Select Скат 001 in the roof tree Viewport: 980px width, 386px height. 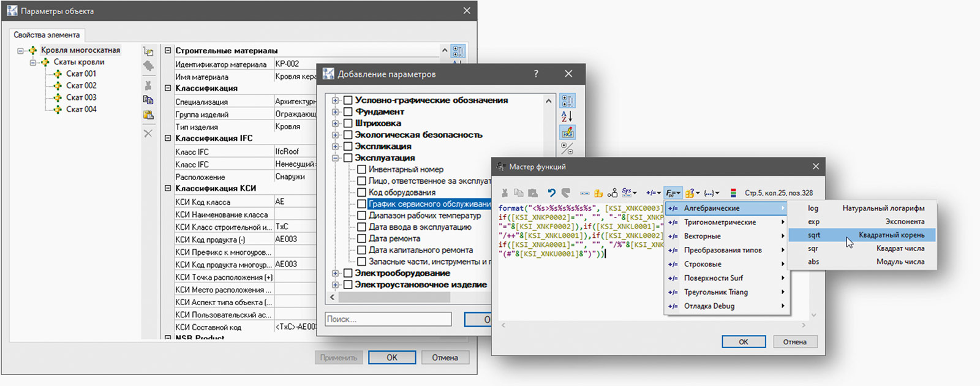point(81,74)
